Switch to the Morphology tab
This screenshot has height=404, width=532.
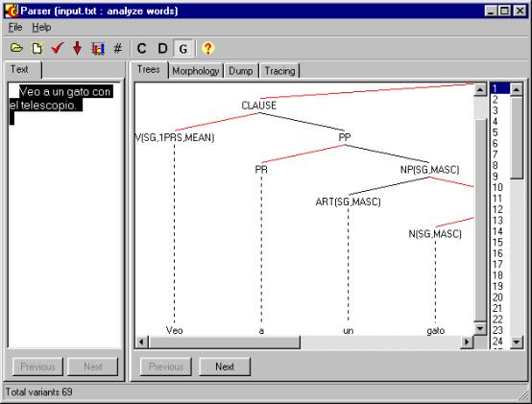pos(196,71)
